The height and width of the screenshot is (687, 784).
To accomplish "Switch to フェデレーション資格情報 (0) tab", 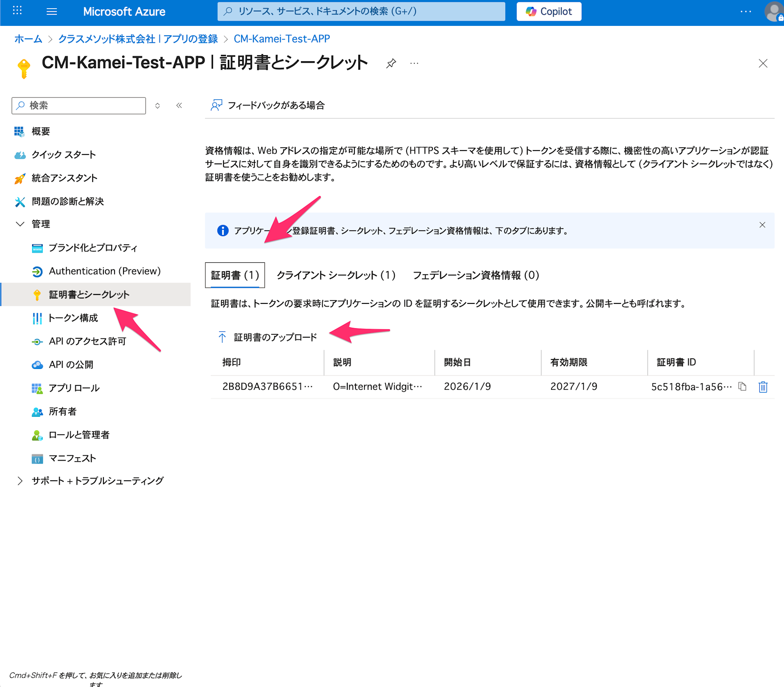I will pyautogui.click(x=476, y=275).
